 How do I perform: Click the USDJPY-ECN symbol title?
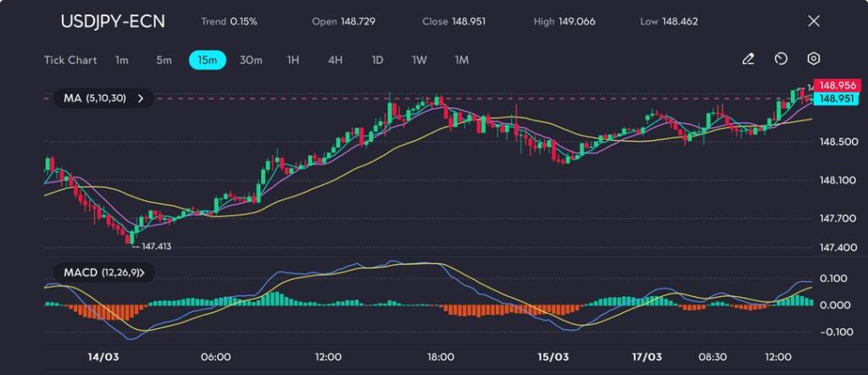pos(113,21)
